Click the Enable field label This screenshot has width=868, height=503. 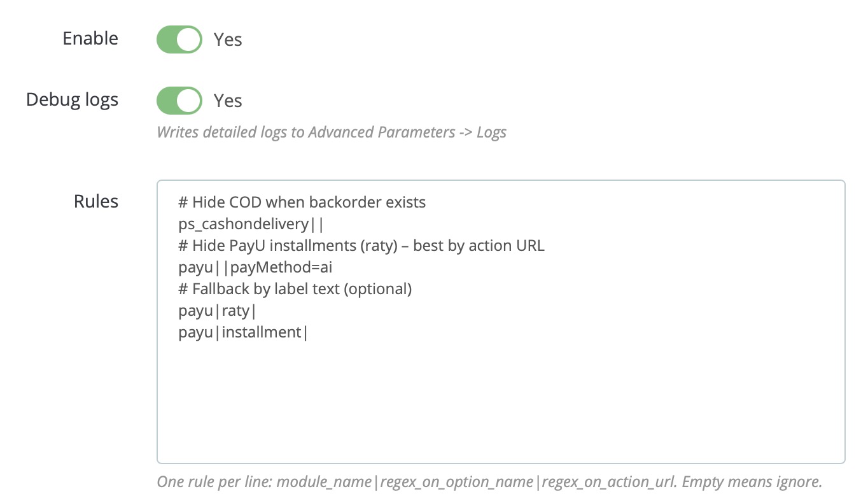(x=90, y=39)
